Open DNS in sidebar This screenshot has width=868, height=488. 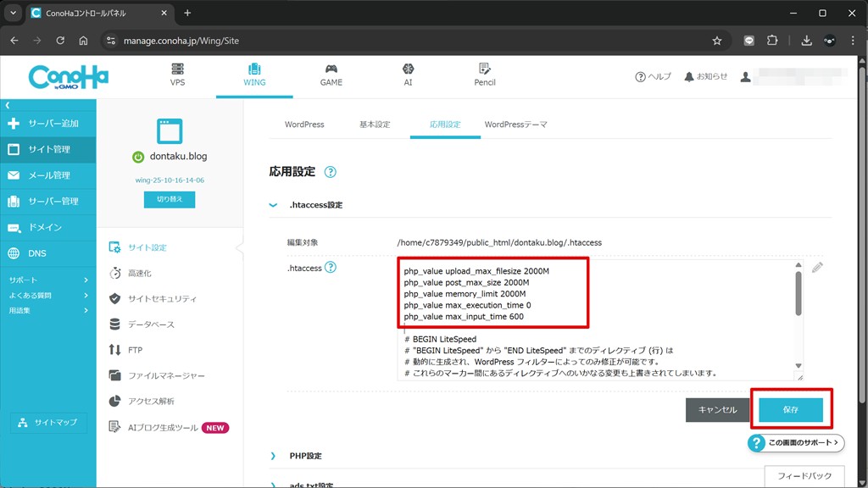click(x=47, y=253)
